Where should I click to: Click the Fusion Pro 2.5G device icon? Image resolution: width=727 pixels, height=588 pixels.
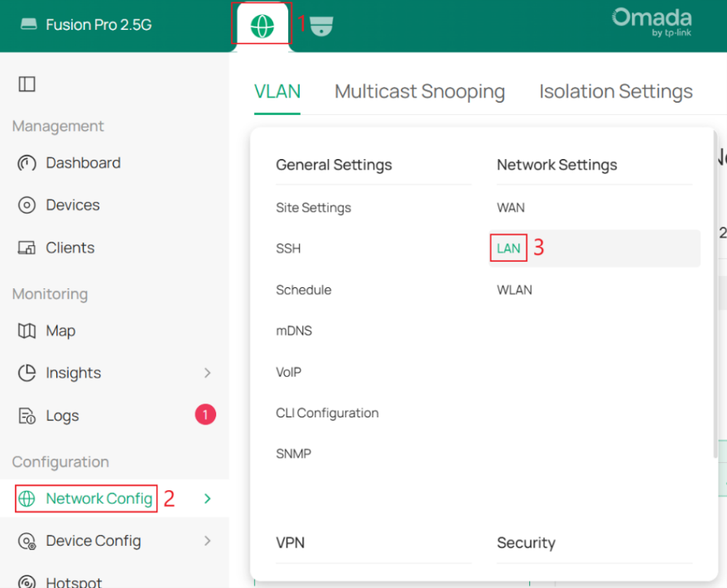pos(29,24)
